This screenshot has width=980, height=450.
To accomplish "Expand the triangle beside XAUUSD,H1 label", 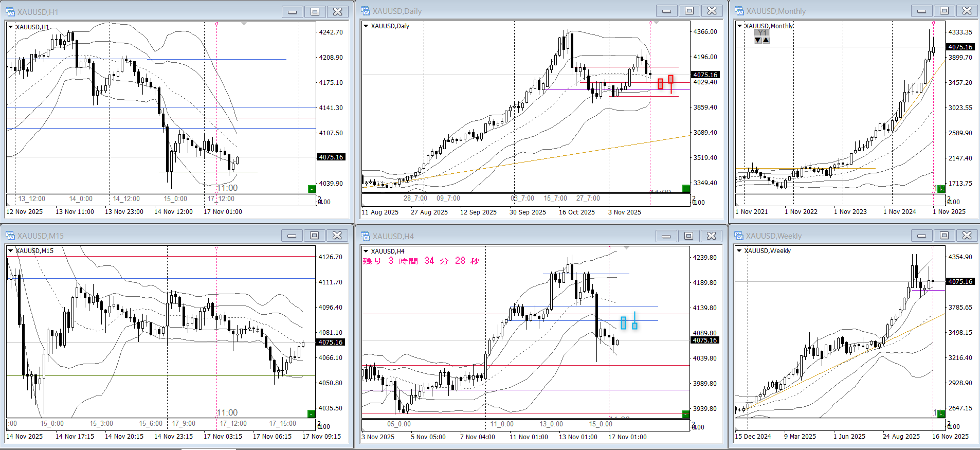I will click(10, 27).
